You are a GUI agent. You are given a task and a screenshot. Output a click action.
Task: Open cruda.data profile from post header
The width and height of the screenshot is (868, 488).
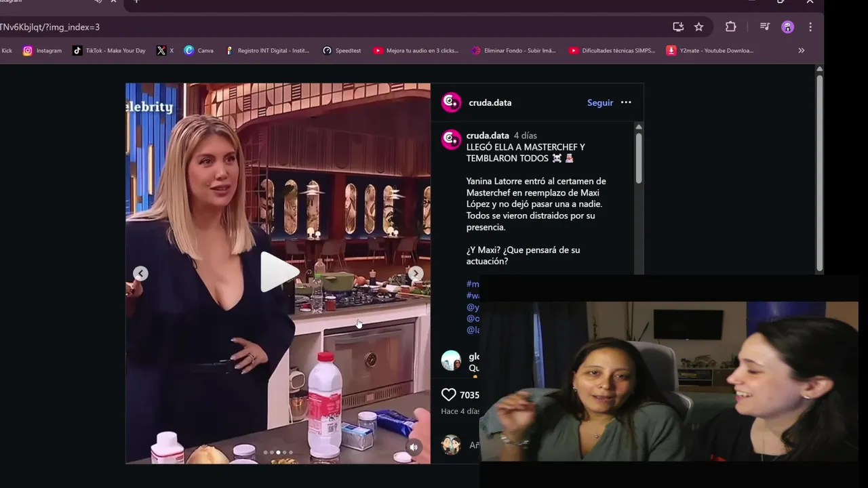coord(490,102)
